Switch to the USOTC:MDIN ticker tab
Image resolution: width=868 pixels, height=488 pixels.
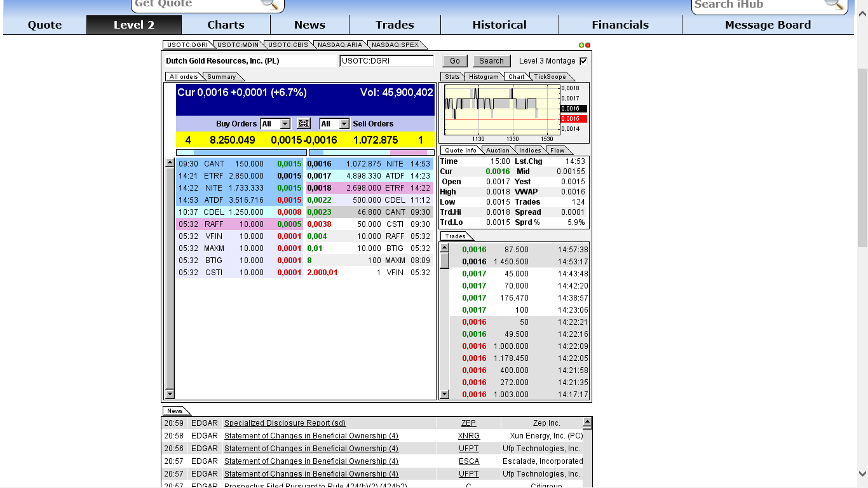tap(237, 45)
